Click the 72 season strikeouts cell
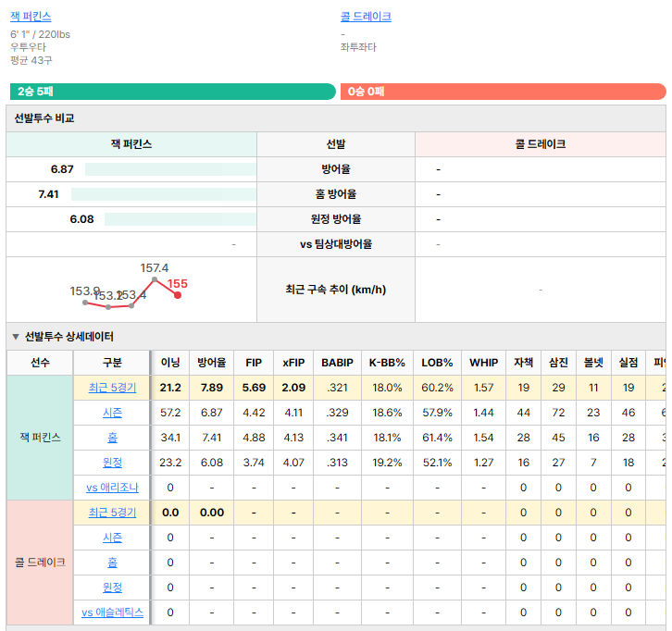 pyautogui.click(x=558, y=413)
